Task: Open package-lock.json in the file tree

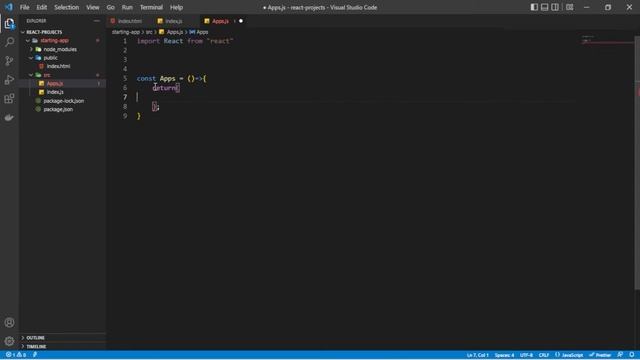Action: (64, 100)
